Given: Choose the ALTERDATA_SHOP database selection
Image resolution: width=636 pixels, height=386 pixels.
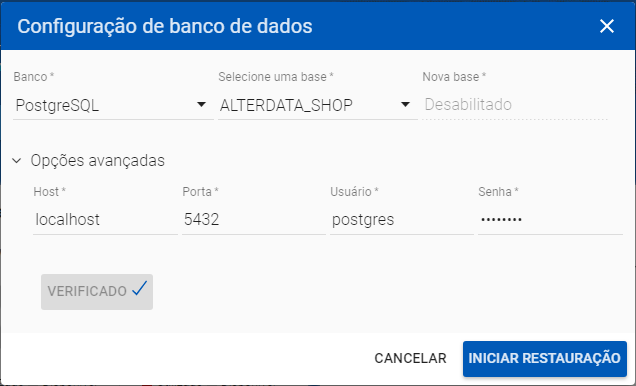Looking at the screenshot, I should (286, 105).
